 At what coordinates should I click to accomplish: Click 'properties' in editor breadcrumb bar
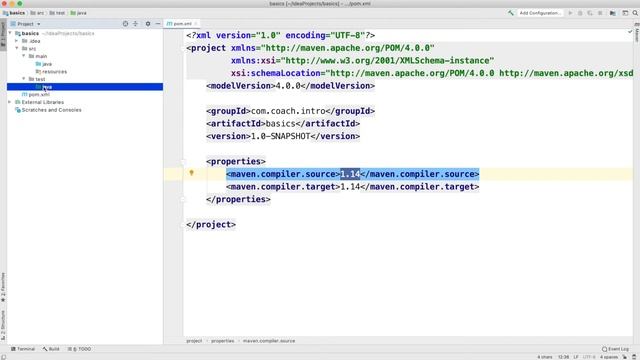pos(222,341)
